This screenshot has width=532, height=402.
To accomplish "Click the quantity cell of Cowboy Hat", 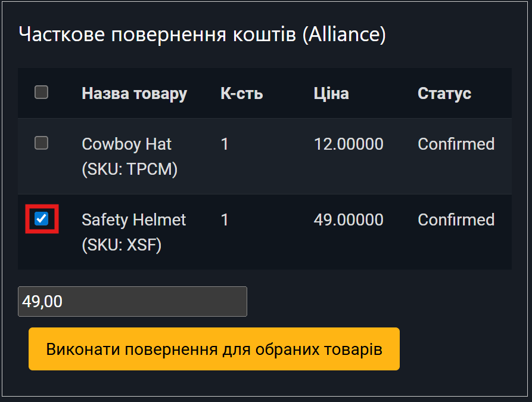I will click(x=225, y=144).
